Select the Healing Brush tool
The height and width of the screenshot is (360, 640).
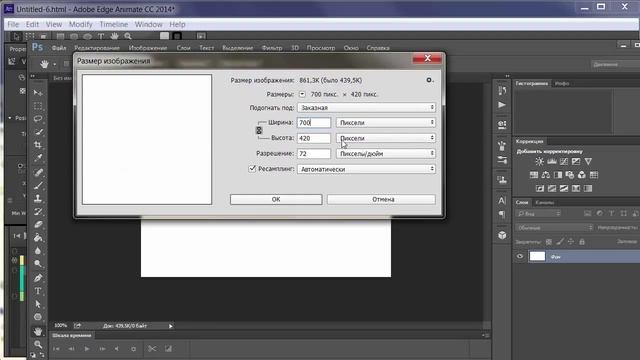pos(38,172)
